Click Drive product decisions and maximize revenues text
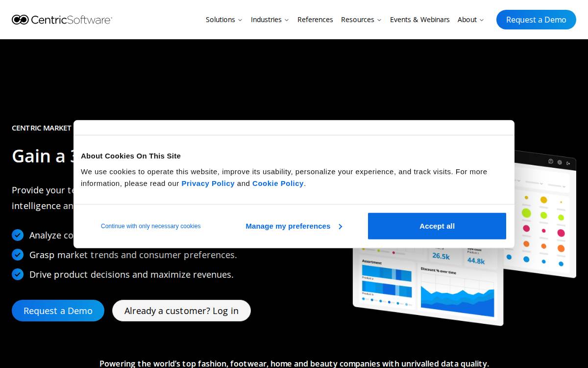 click(x=131, y=274)
